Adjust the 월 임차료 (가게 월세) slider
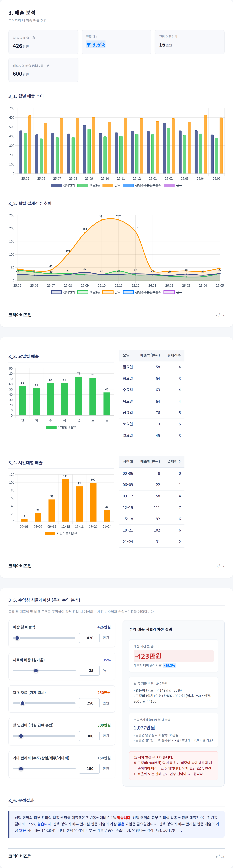 [x=44, y=703]
